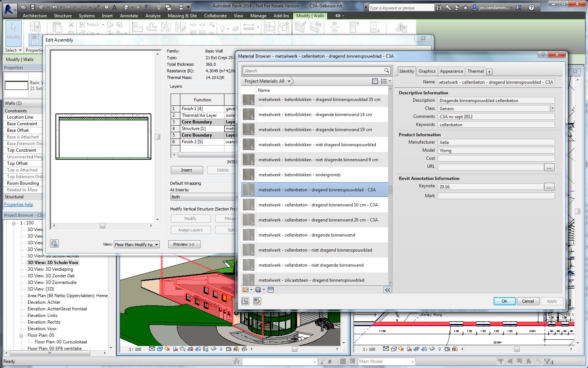Image resolution: width=588 pixels, height=368 pixels.
Task: Click the Description text field
Action: point(496,100)
